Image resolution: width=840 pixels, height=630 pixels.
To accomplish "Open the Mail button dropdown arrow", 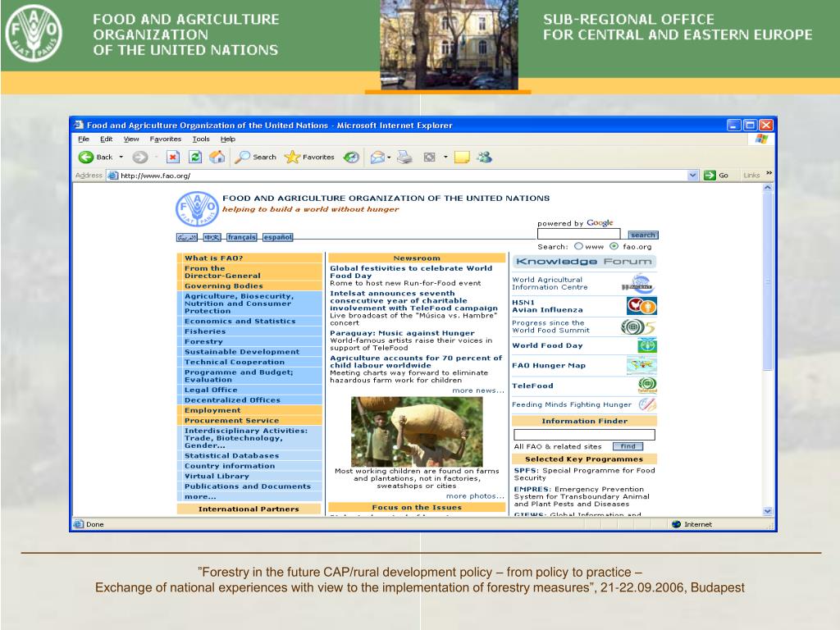I will click(x=389, y=157).
